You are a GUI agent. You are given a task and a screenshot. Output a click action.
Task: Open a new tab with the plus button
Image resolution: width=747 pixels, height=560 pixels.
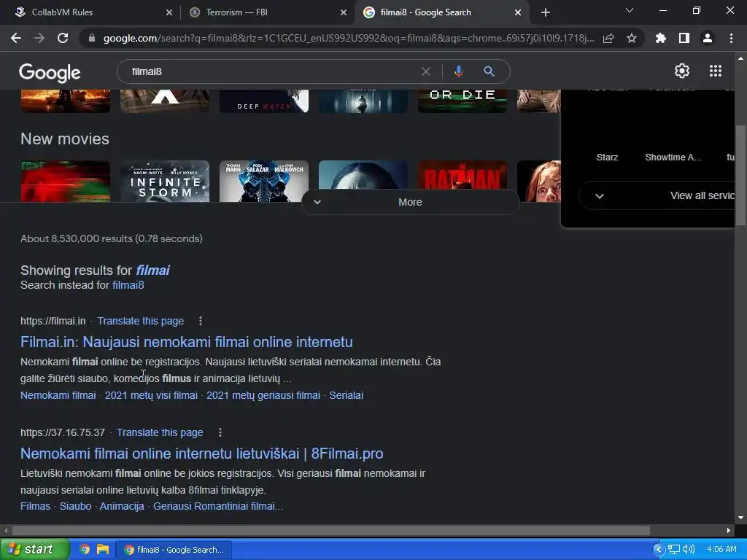(546, 12)
